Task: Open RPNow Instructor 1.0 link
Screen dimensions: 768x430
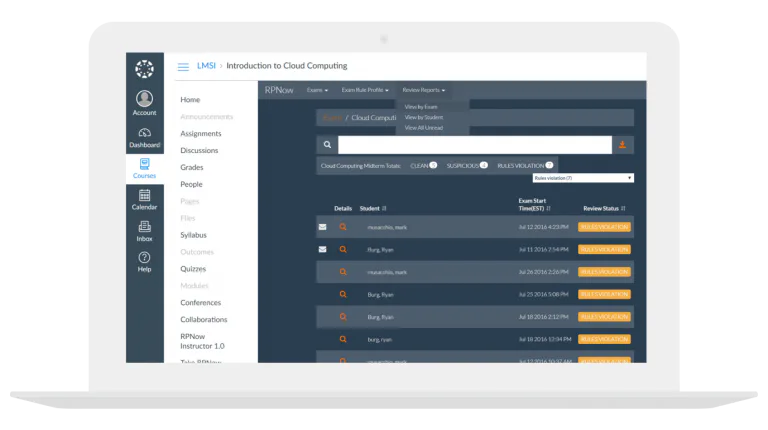Action: (202, 341)
